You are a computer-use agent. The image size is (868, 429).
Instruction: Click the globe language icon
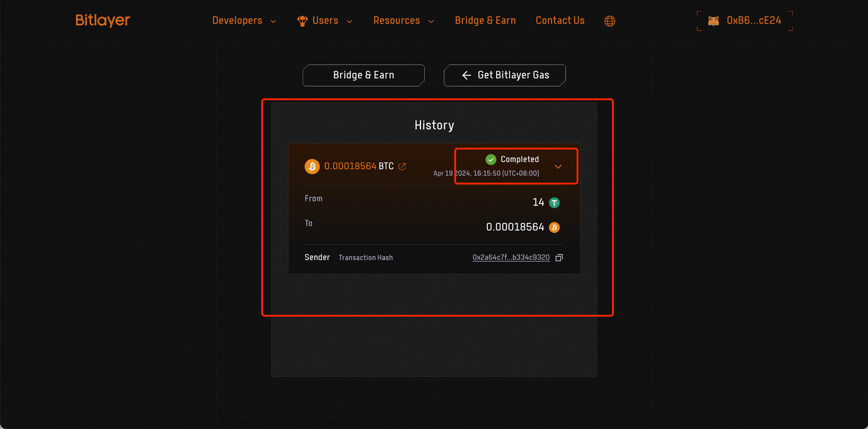coord(609,21)
